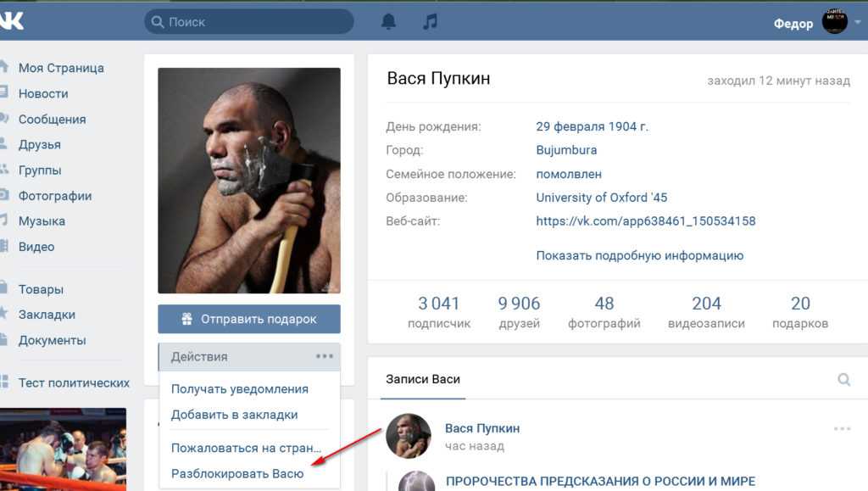Click the gift icon on Отправить подарок
The image size is (868, 491).
[187, 319]
